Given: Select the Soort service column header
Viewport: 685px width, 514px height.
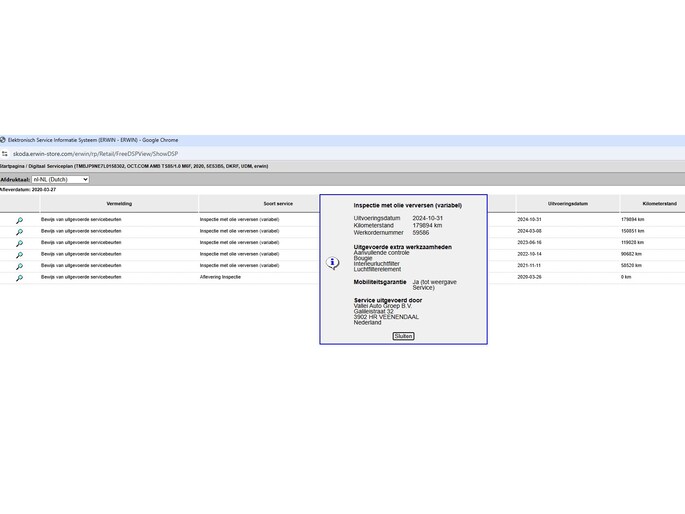Looking at the screenshot, I should point(278,204).
